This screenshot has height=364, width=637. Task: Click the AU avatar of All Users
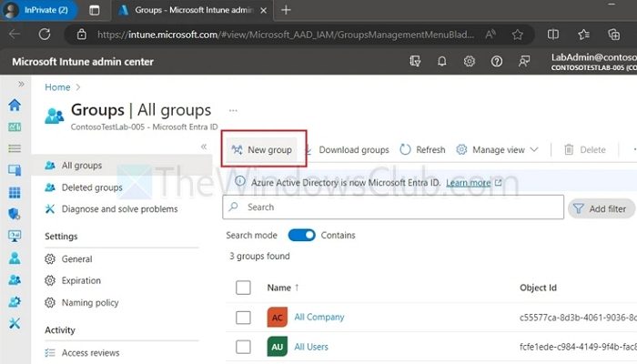tap(277, 347)
